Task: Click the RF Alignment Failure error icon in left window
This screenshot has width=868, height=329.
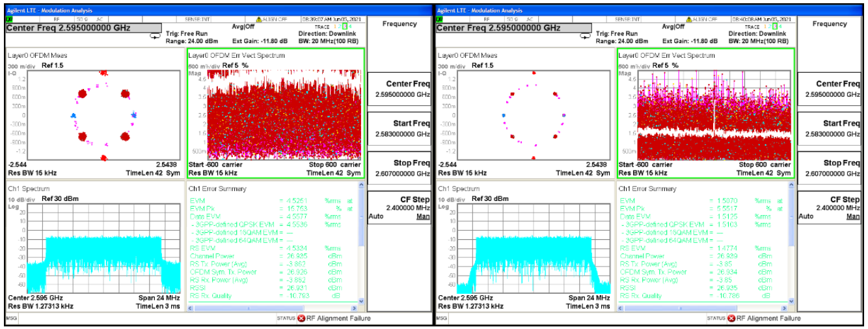Action: click(301, 319)
